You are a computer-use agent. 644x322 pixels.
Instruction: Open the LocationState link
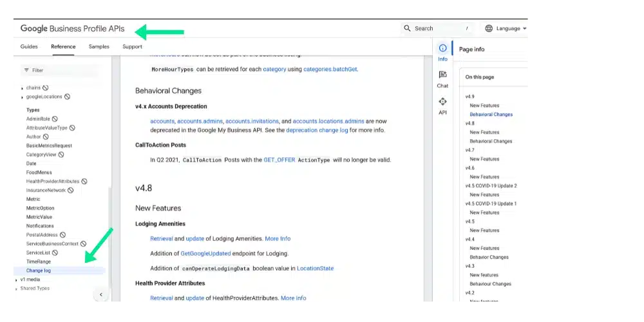point(315,268)
